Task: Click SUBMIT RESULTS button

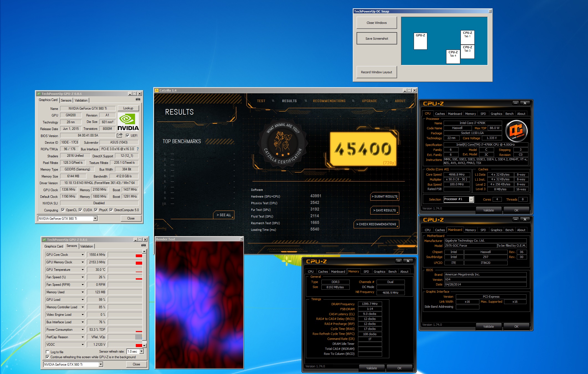Action: (x=385, y=196)
